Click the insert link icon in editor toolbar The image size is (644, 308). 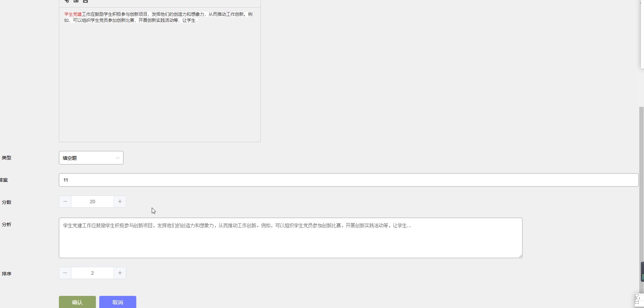click(67, 1)
